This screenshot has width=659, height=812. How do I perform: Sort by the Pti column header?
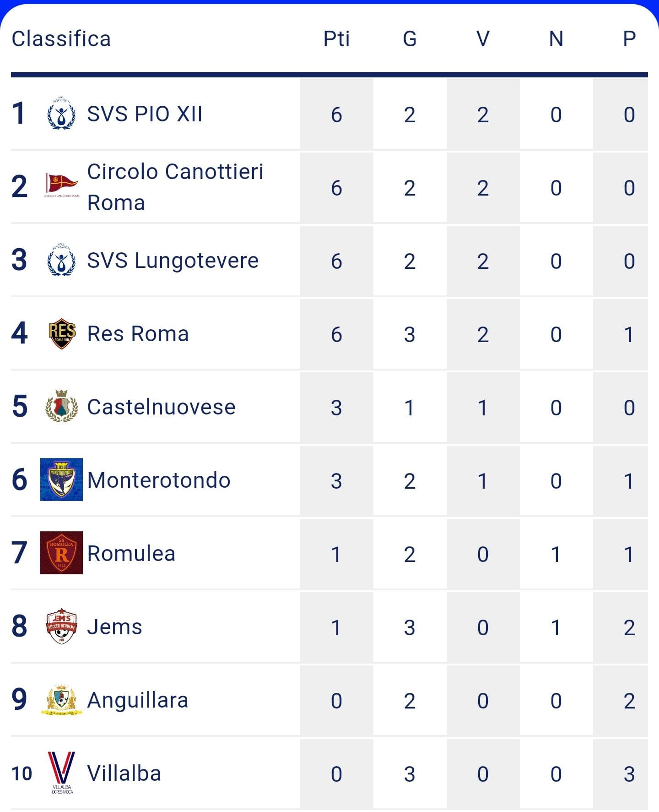(336, 39)
